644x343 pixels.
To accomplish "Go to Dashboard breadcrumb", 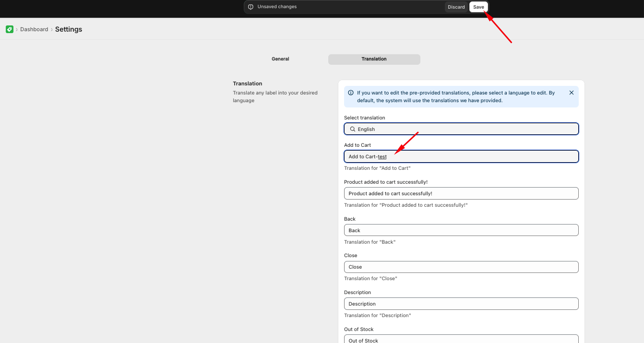I will tap(34, 29).
